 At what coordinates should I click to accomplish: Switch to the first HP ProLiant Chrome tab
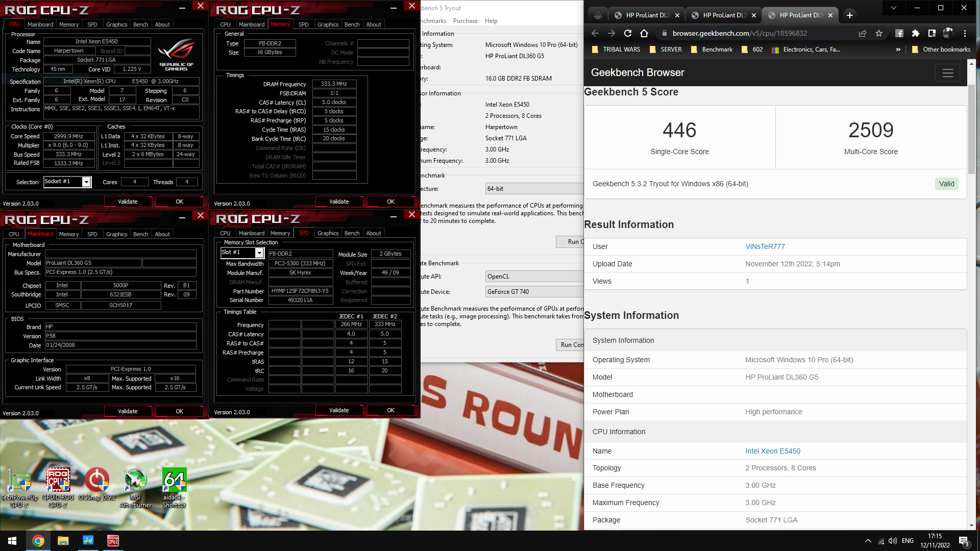pos(647,15)
